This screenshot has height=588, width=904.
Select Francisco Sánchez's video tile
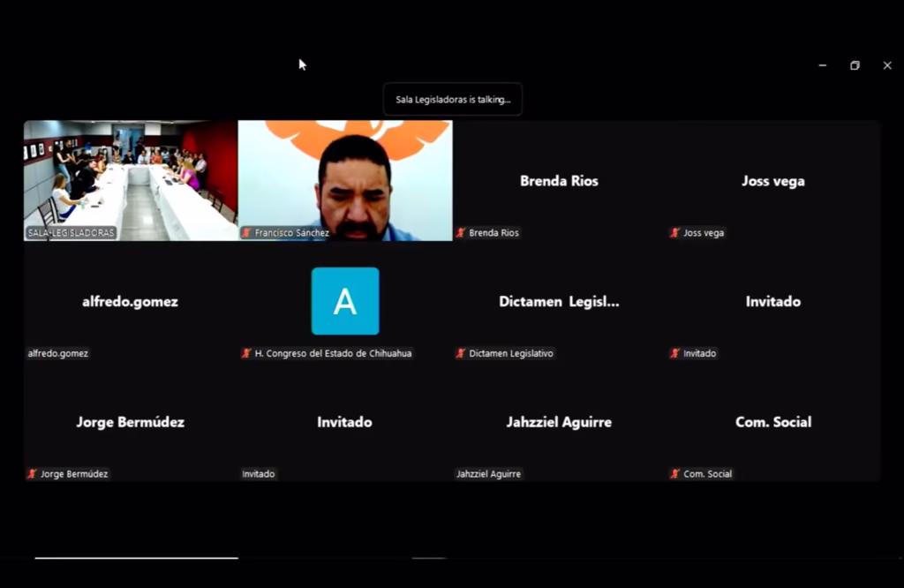click(345, 180)
